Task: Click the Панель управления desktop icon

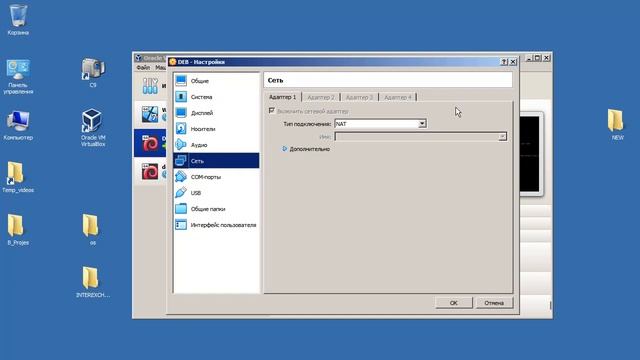Action: [x=18, y=77]
